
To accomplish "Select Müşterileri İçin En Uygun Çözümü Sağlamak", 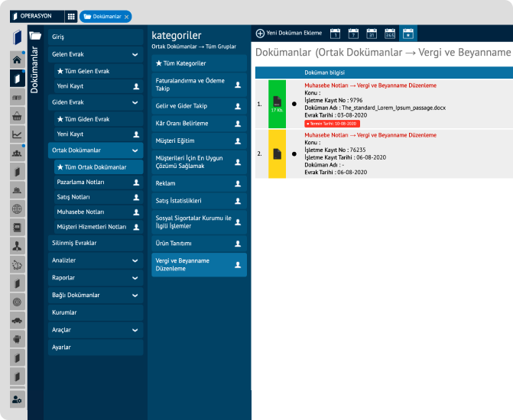I will (199, 162).
